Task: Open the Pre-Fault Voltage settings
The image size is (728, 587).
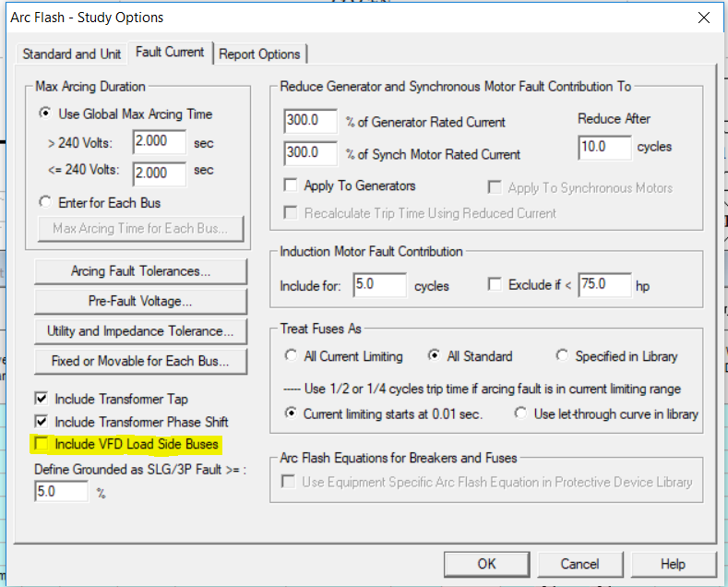Action: (140, 301)
